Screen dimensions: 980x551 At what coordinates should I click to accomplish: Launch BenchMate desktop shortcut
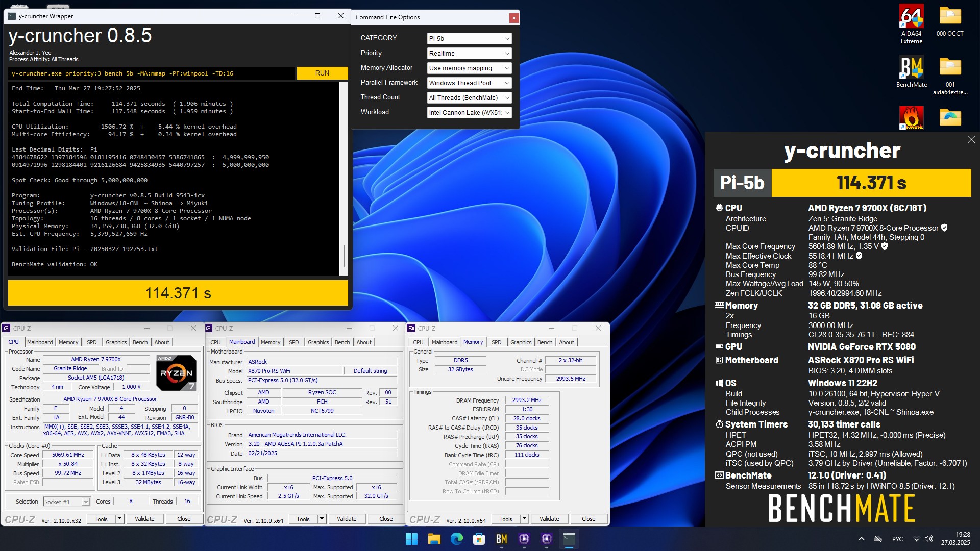click(911, 71)
